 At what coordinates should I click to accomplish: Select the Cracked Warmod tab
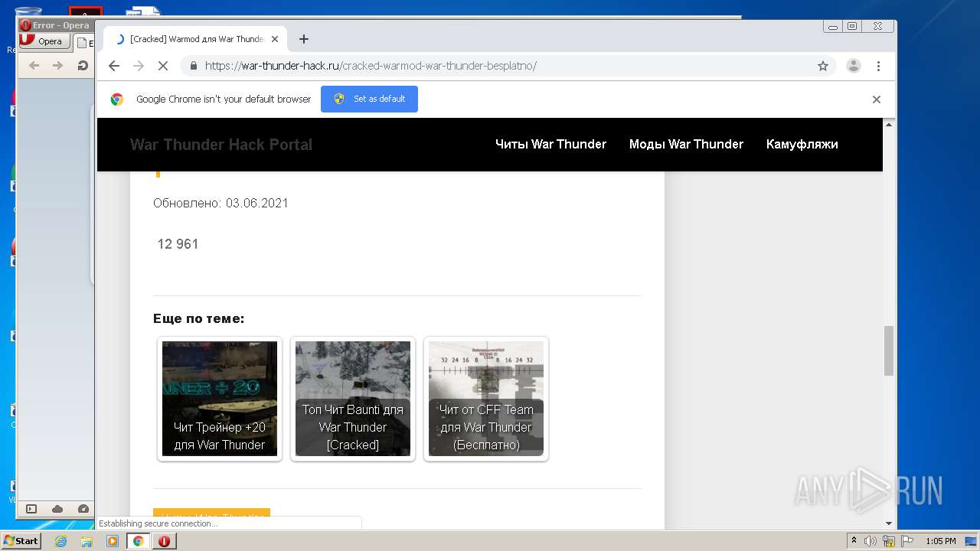tap(195, 39)
